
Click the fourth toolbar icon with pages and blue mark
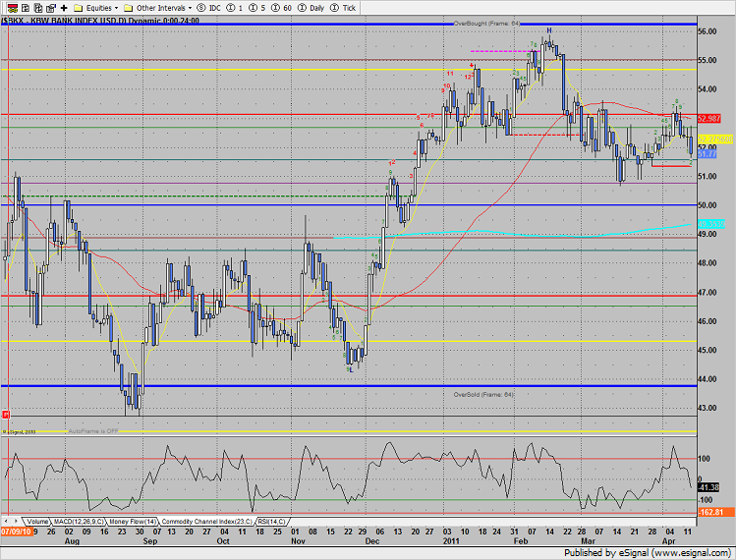51,8
